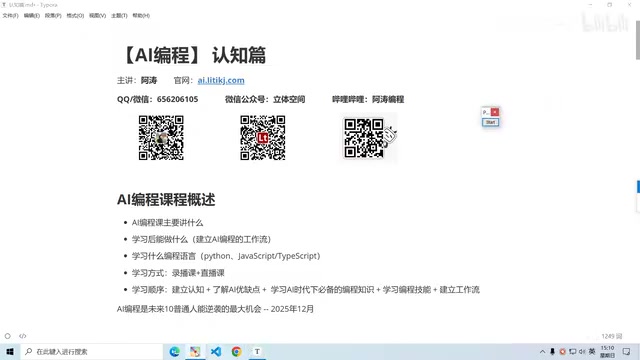Click the 哔哩哔哩 QR code image
640x360 pixels.
[x=369, y=138]
